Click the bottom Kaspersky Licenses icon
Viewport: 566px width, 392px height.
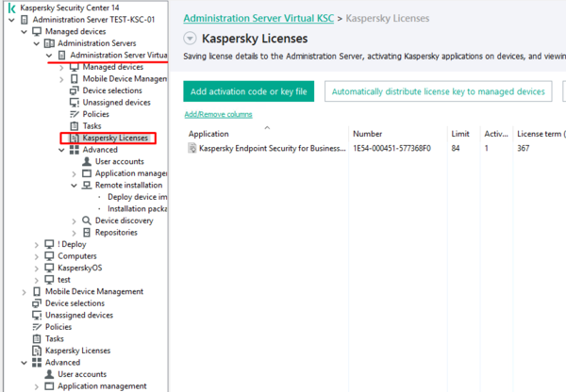pos(37,351)
